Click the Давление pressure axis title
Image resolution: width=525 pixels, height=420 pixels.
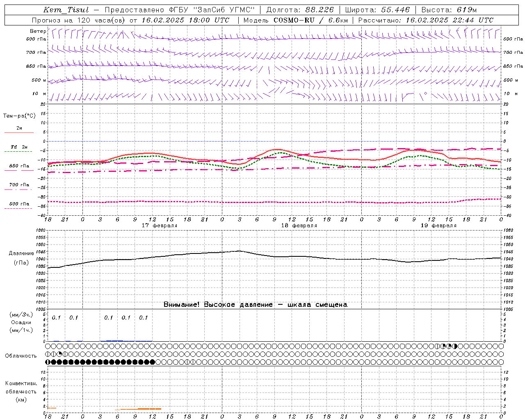point(21,253)
